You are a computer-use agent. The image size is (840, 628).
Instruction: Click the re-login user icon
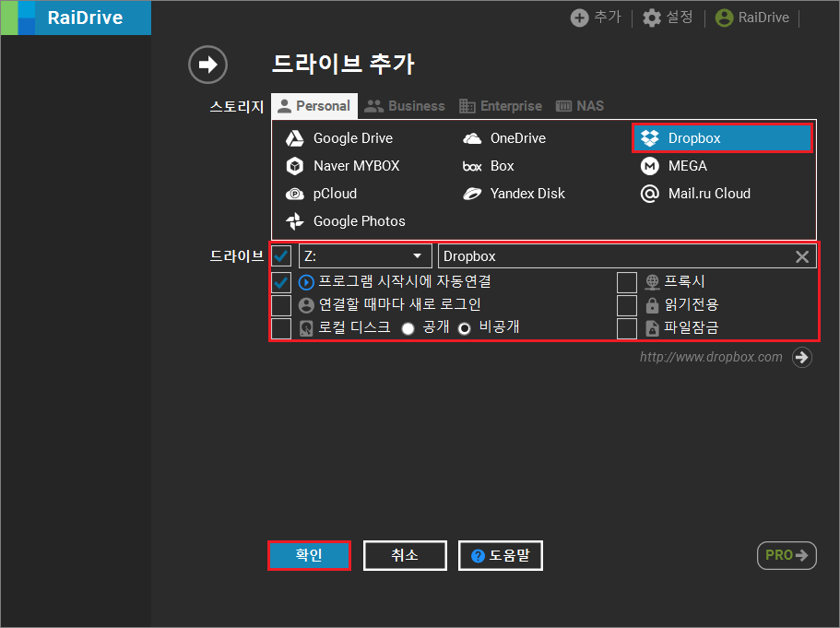pyautogui.click(x=306, y=305)
